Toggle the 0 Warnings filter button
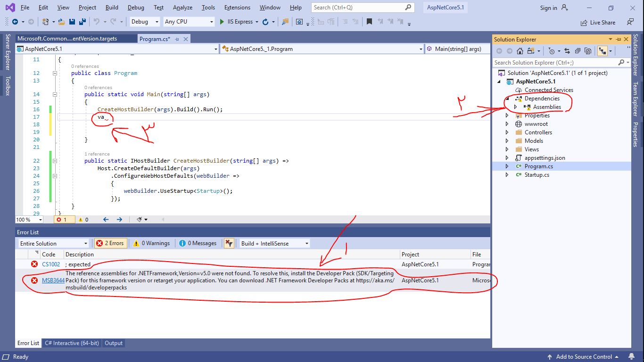This screenshot has height=362, width=644. 151,243
